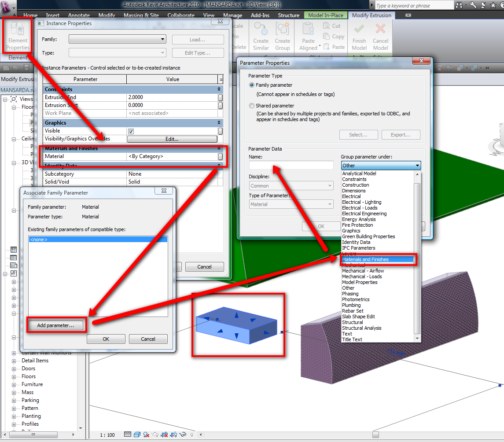Viewport: 504px width, 442px height.
Task: Click the Add parameter... button
Action: [55, 325]
